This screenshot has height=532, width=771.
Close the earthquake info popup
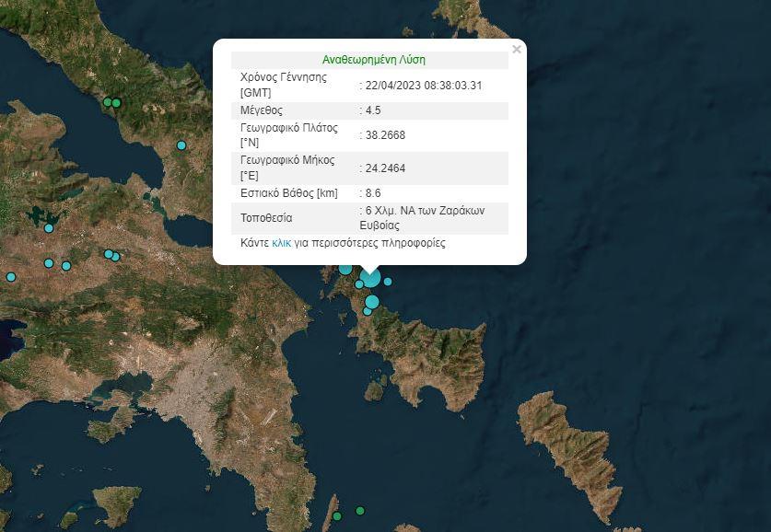click(517, 50)
